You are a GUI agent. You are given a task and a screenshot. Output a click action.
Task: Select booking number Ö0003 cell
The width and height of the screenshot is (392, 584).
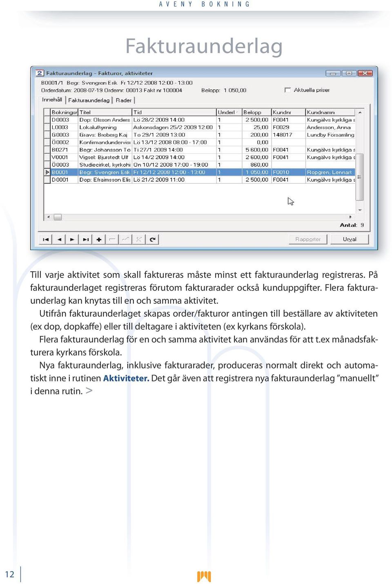coord(64,165)
